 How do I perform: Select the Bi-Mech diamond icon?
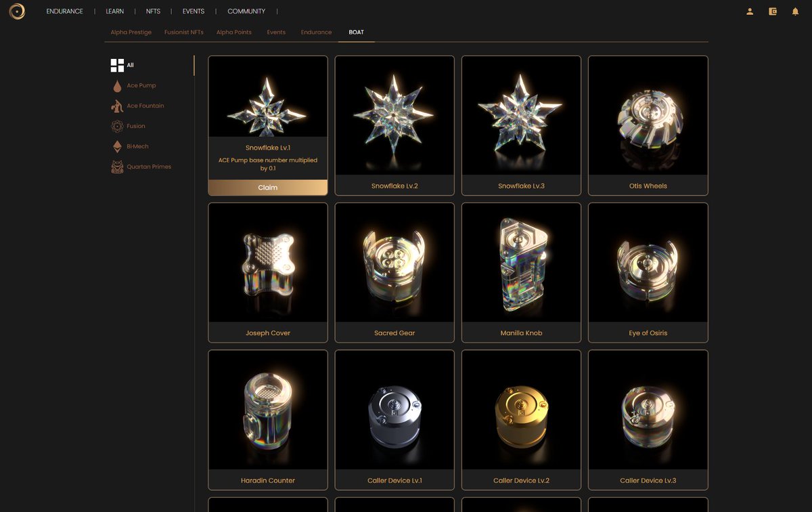click(117, 146)
